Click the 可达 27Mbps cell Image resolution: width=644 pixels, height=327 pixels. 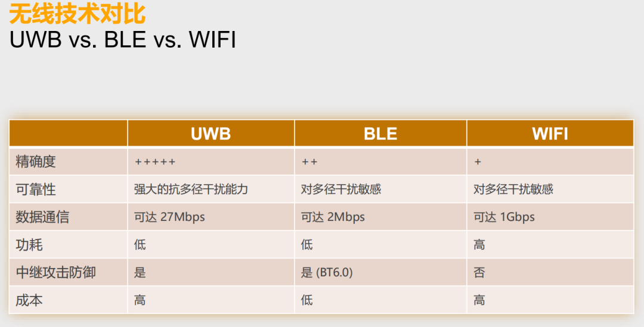(169, 217)
